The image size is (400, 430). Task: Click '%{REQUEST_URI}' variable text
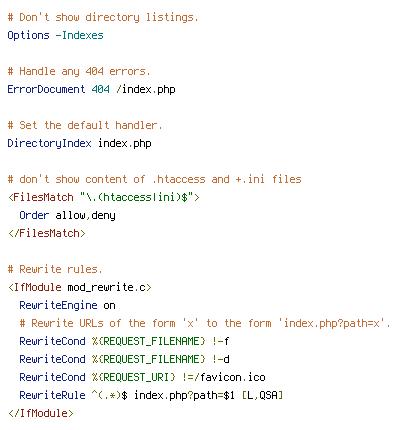[133, 377]
